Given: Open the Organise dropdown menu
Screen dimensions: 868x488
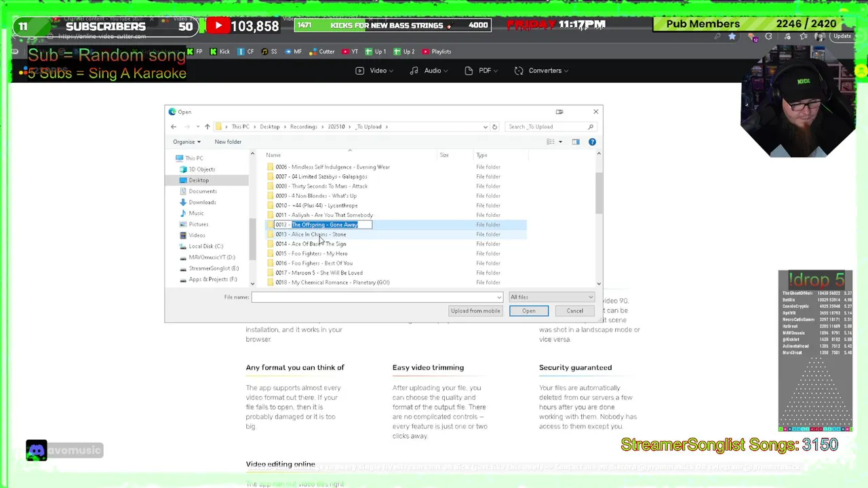Looking at the screenshot, I should [186, 142].
